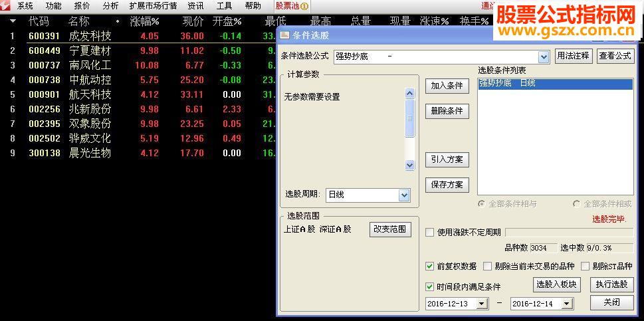Click the 条件选股 dialog title icon
Viewport: 644px width, 321px height.
pos(284,36)
